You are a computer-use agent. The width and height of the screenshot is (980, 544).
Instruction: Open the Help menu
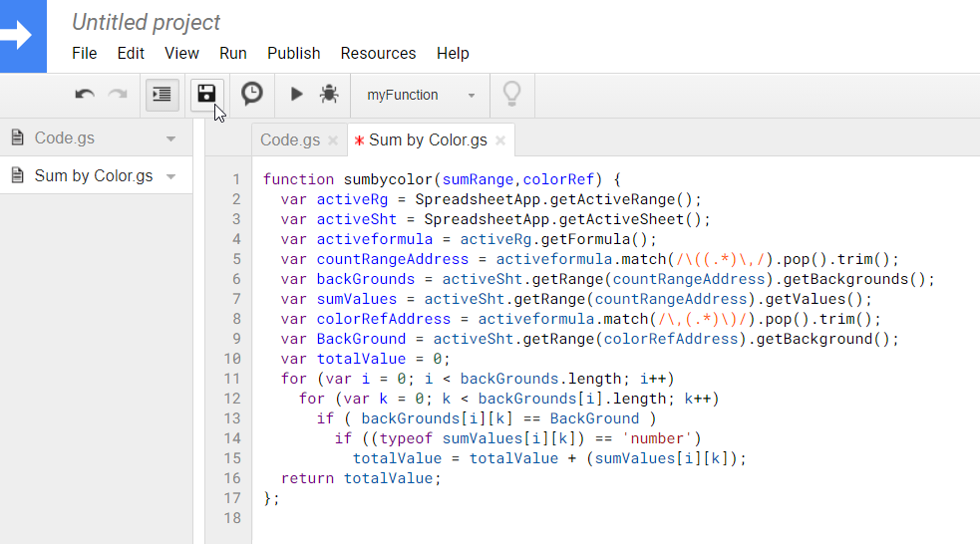click(x=453, y=53)
